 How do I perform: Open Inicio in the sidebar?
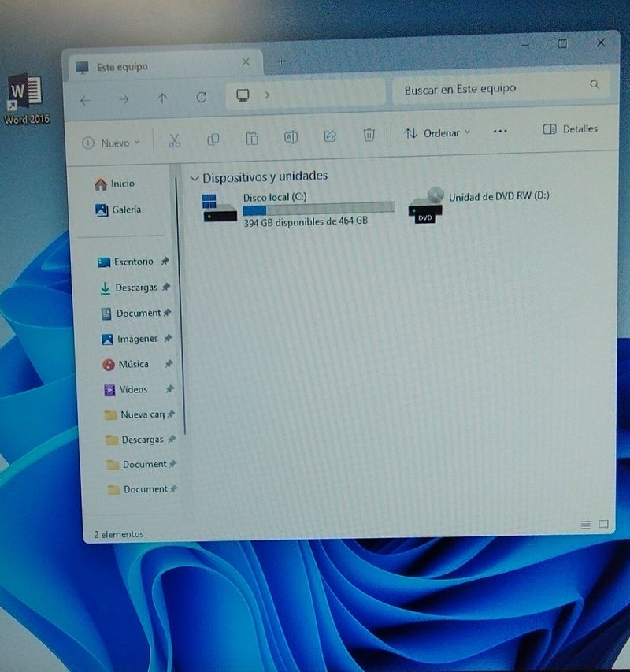[x=114, y=184]
